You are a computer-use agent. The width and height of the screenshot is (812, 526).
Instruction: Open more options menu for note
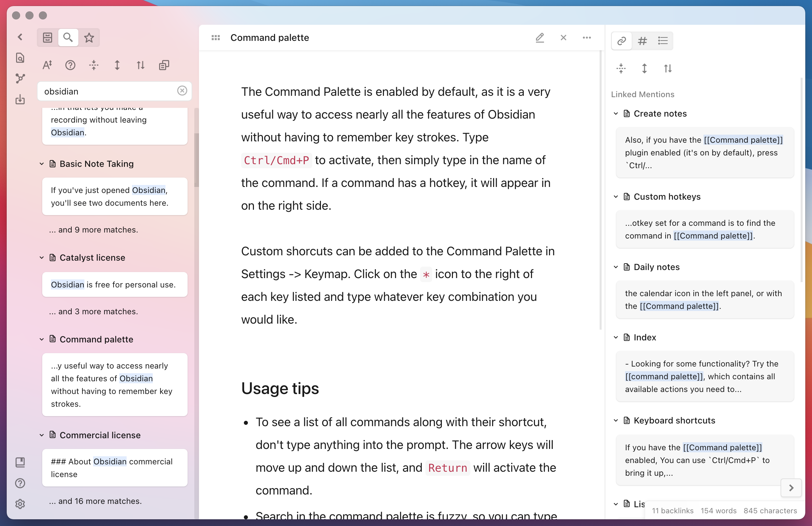[587, 38]
